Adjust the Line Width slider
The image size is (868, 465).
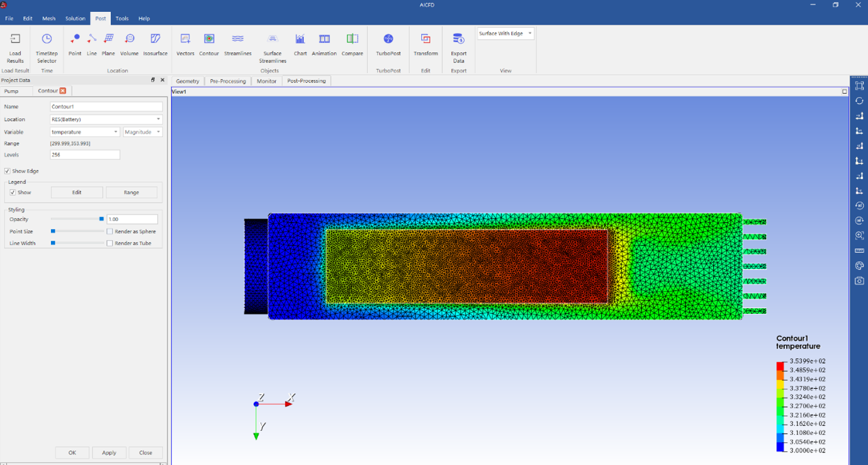77,243
